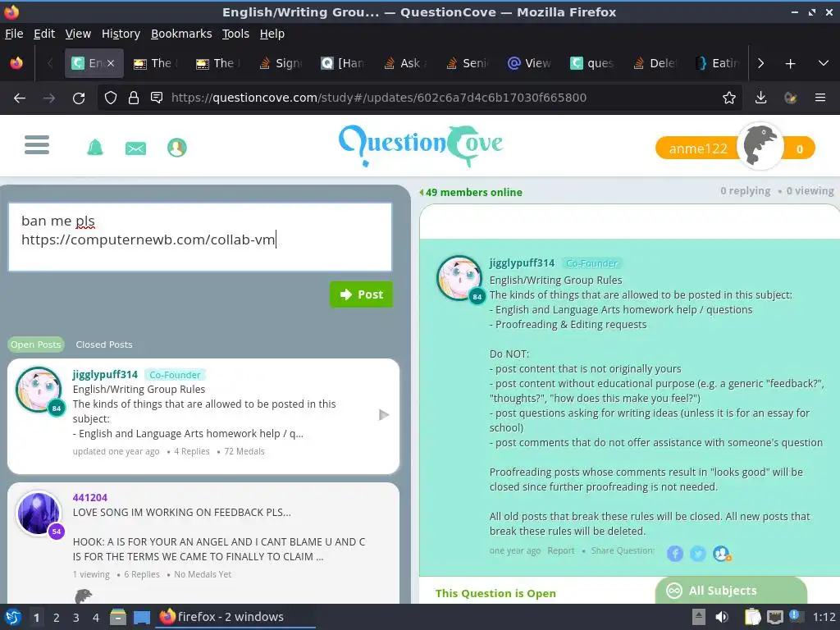
Task: Click into the question text box
Action: click(x=200, y=237)
